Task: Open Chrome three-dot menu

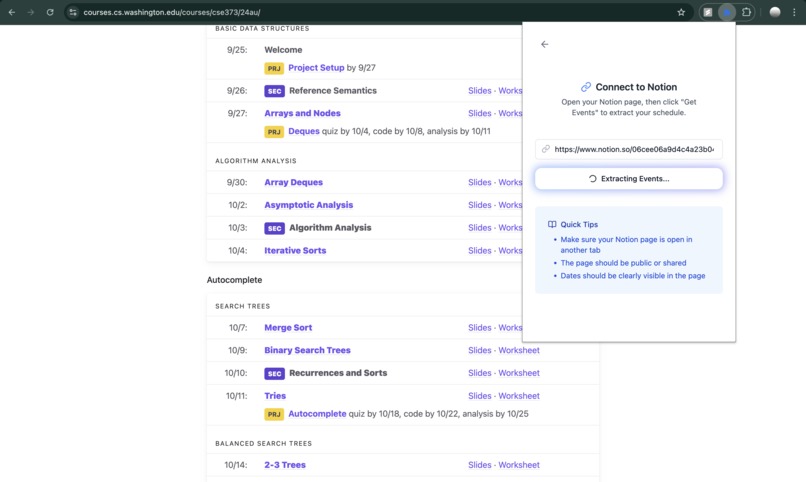Action: 794,12
